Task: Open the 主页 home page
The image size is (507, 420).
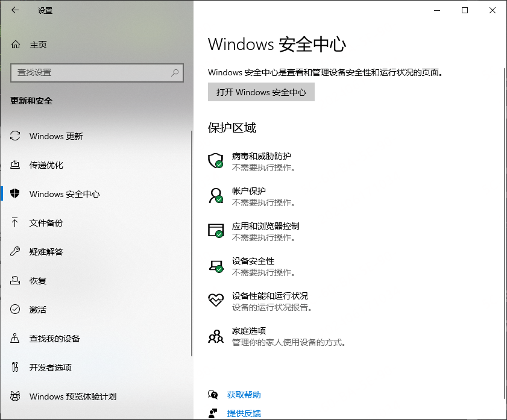Action: [x=38, y=45]
